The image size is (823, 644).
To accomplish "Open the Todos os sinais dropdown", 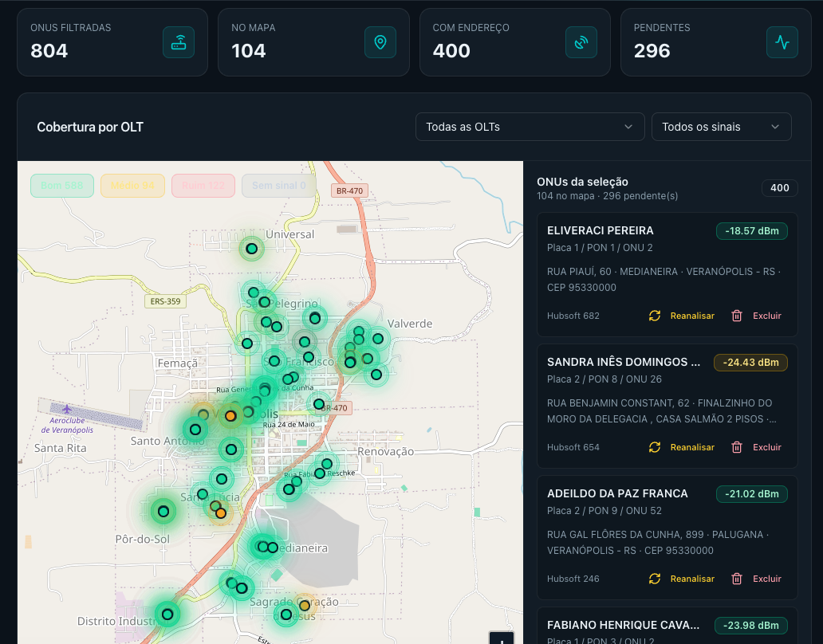I will 721,127.
